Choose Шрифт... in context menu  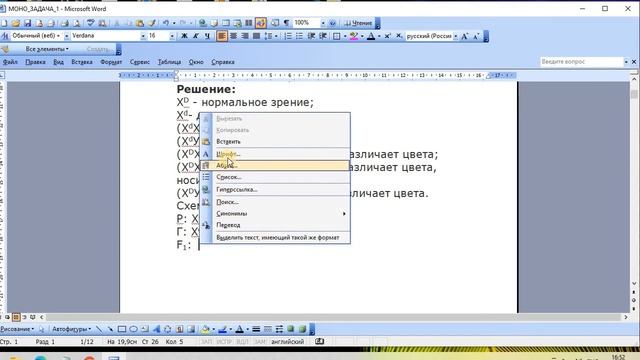[275, 154]
